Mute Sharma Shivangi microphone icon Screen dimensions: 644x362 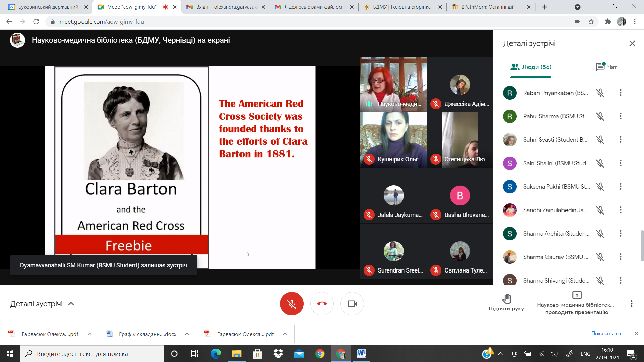click(600, 281)
